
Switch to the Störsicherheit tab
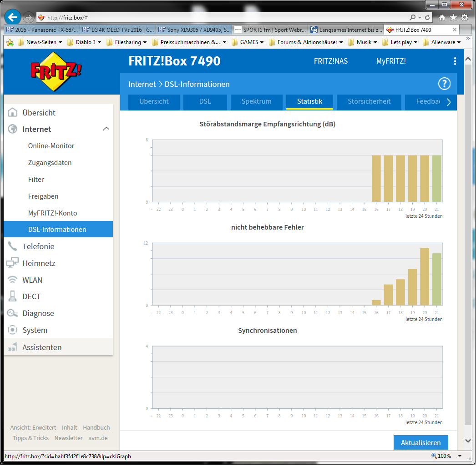click(369, 102)
